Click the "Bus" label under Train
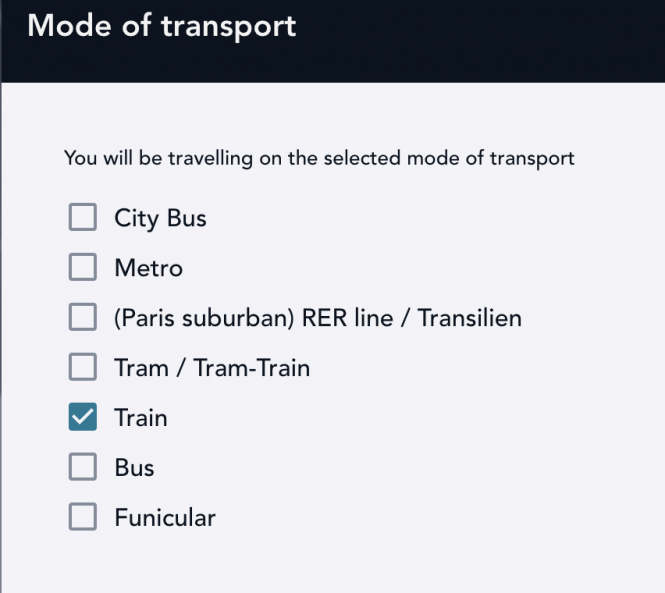 [x=134, y=467]
